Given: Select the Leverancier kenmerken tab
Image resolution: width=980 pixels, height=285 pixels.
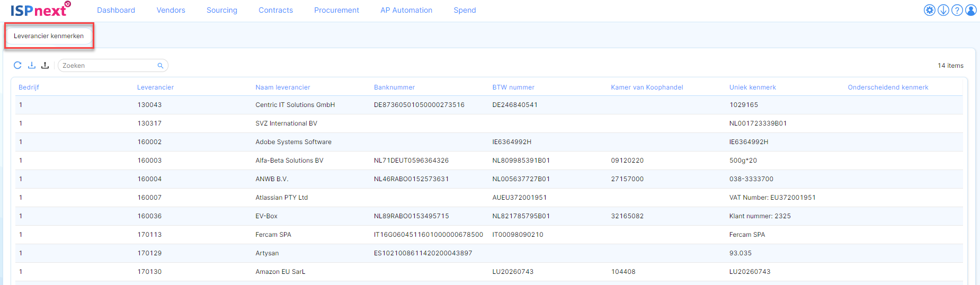Looking at the screenshot, I should point(49,36).
